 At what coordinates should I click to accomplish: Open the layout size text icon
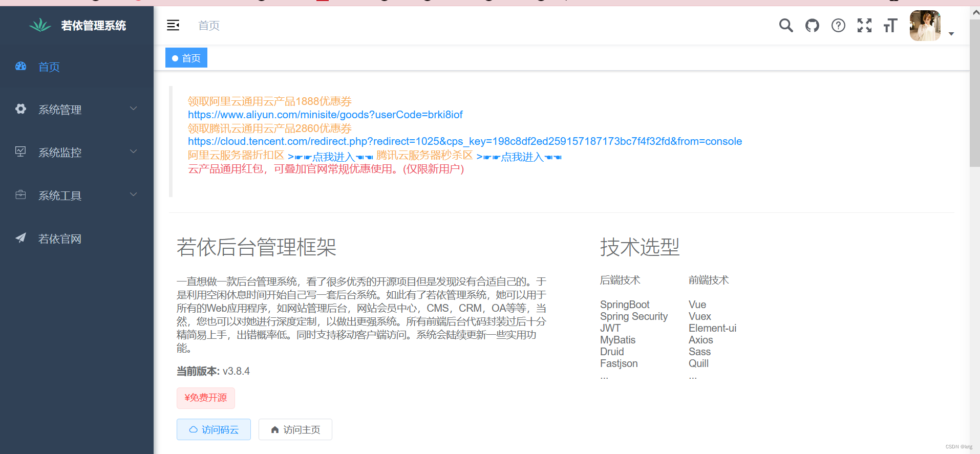(890, 25)
